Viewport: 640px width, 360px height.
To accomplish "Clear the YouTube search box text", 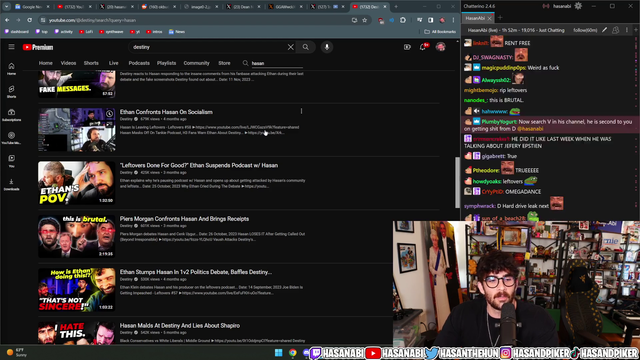I will pyautogui.click(x=291, y=47).
